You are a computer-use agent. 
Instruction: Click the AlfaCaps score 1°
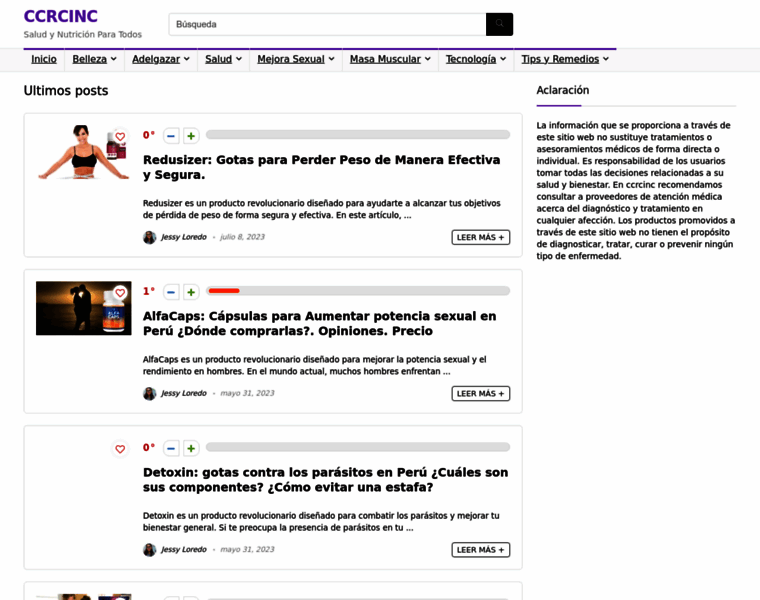click(x=149, y=291)
